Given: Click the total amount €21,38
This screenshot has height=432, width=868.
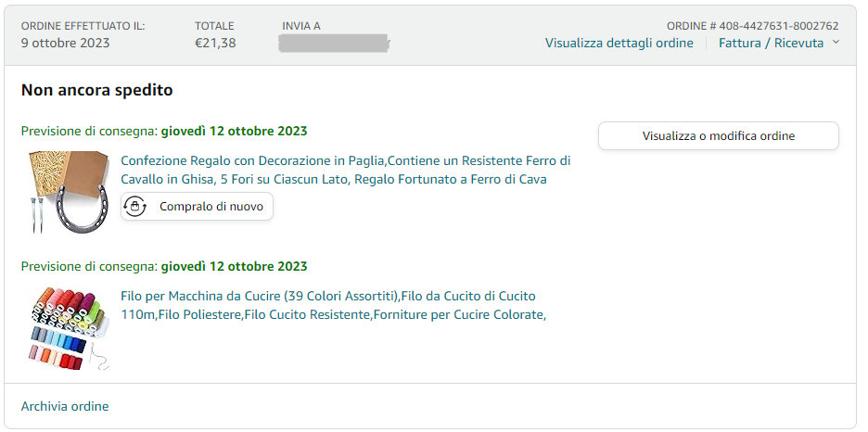Looking at the screenshot, I should click(x=215, y=43).
